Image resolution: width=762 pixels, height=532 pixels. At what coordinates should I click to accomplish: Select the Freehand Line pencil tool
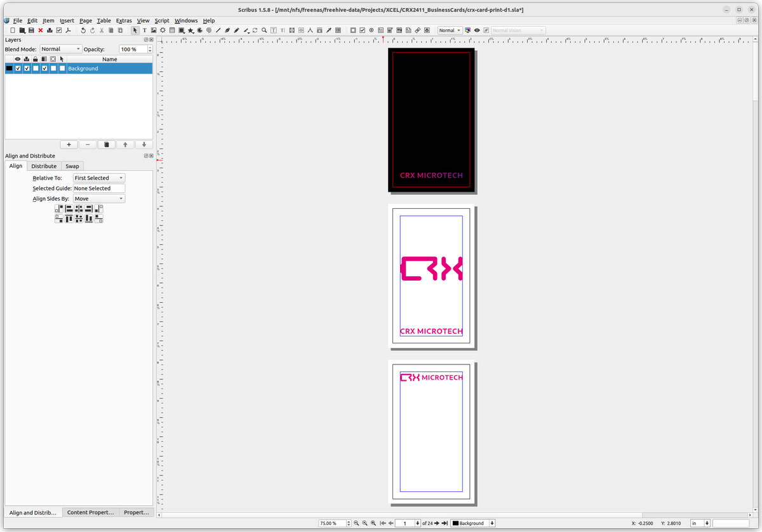click(236, 30)
